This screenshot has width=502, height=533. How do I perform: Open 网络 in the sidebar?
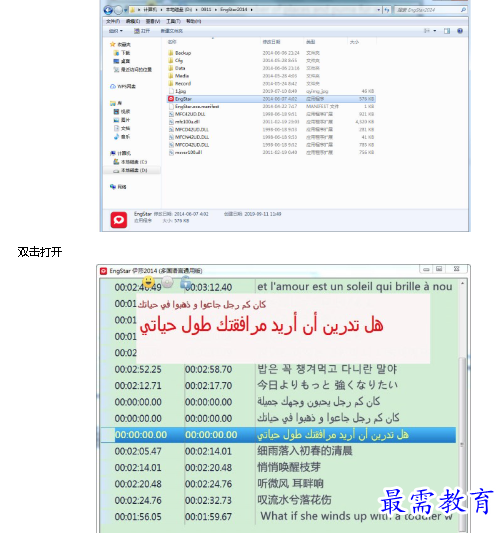[118, 187]
